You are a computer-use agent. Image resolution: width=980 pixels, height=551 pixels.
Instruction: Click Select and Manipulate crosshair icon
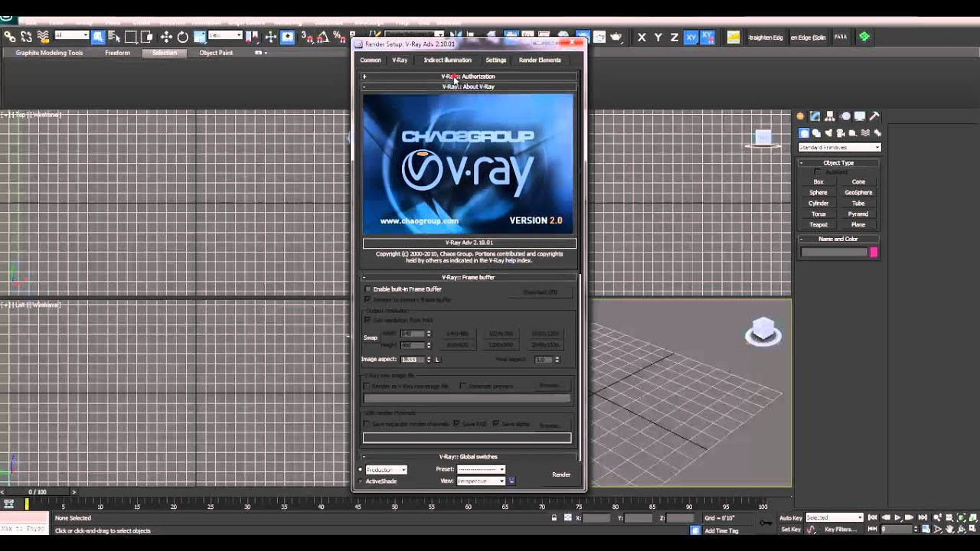(x=270, y=37)
